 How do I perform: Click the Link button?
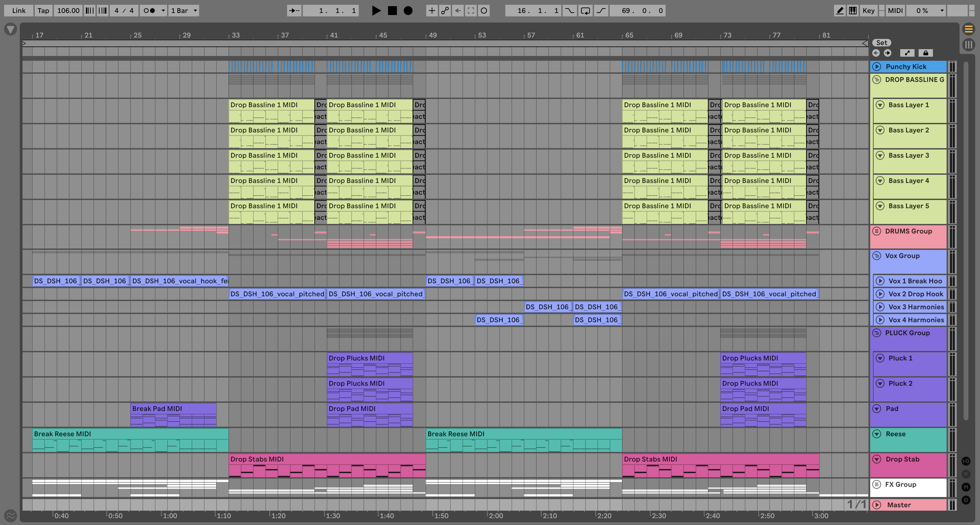point(19,11)
